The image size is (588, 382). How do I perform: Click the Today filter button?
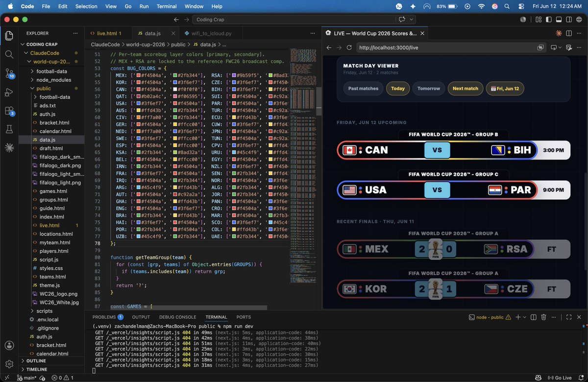coord(398,88)
